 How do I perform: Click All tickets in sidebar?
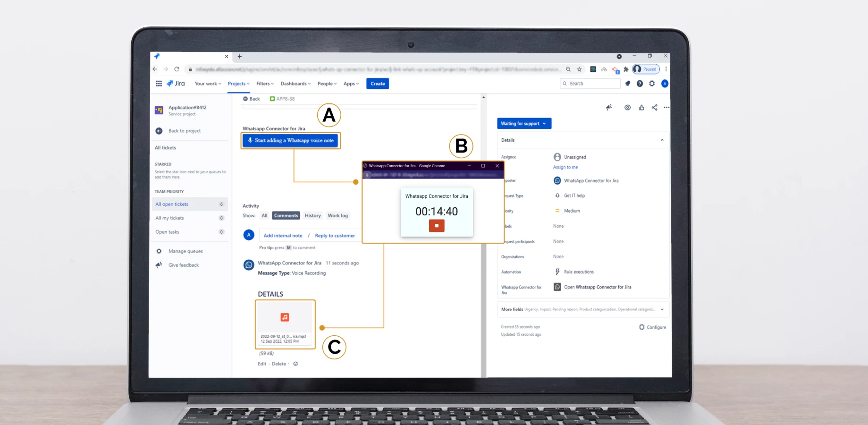(165, 148)
